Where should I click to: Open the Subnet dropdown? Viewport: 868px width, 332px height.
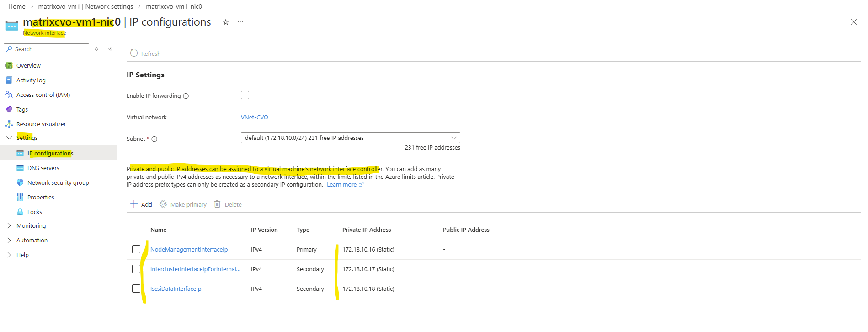coord(350,138)
